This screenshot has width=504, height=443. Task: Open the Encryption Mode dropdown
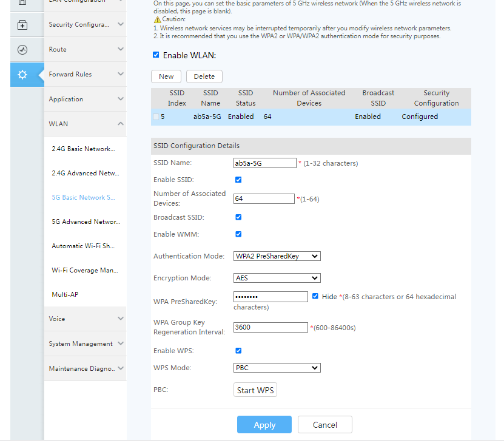(277, 278)
